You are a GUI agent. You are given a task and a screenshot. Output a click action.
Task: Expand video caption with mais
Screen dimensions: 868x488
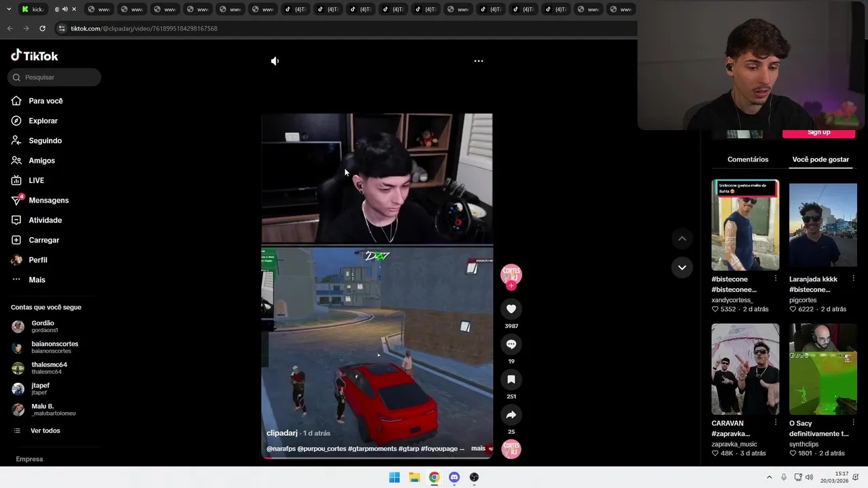click(478, 449)
